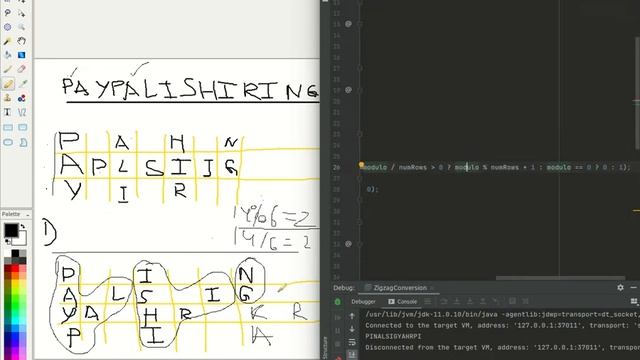Hide the Debug tool window
640x360 pixels.
pos(633,287)
